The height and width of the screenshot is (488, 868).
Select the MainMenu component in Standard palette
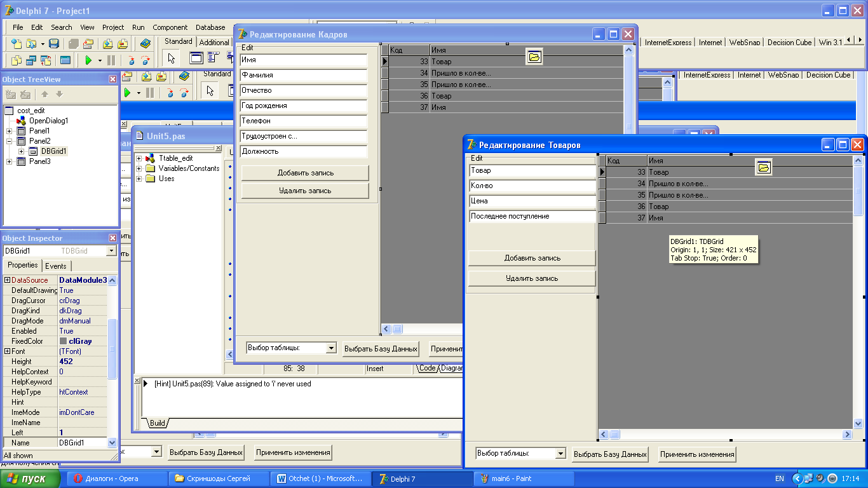[x=215, y=58]
